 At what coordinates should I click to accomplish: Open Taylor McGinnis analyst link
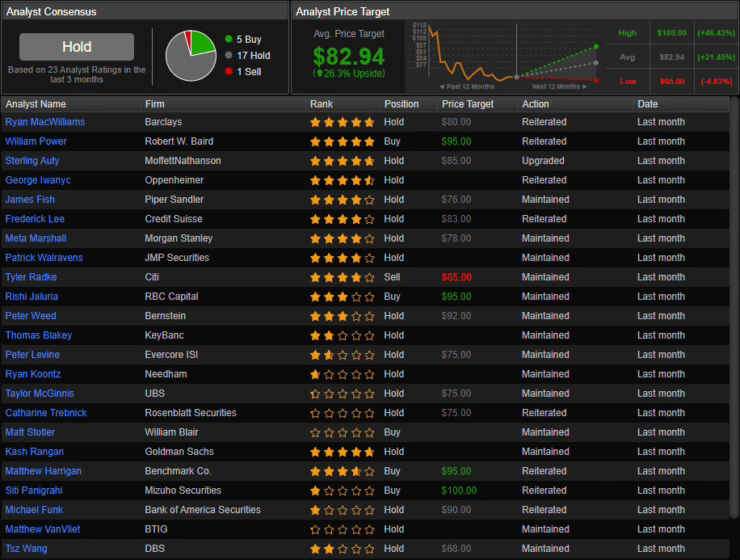coord(40,393)
